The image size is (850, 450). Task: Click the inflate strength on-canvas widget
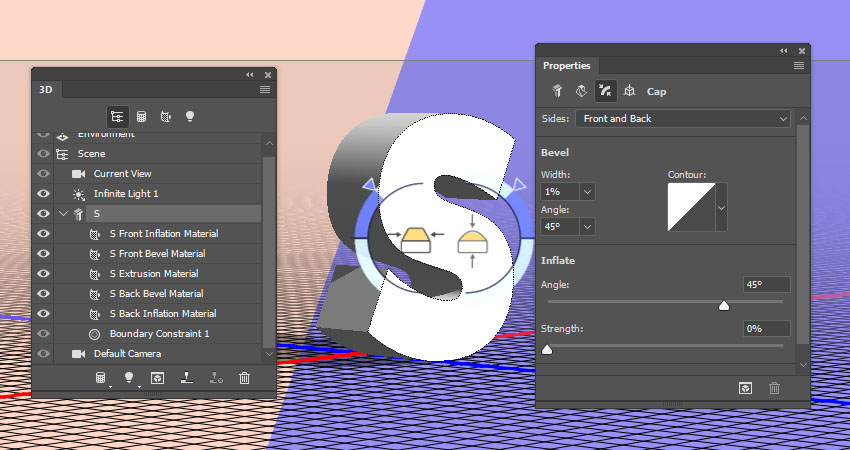click(473, 241)
